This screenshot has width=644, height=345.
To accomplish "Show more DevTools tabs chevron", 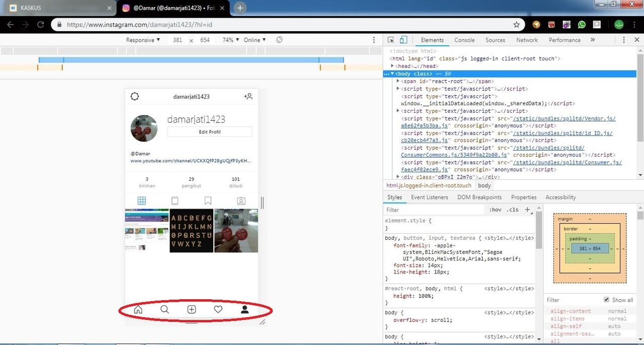I will pos(592,40).
